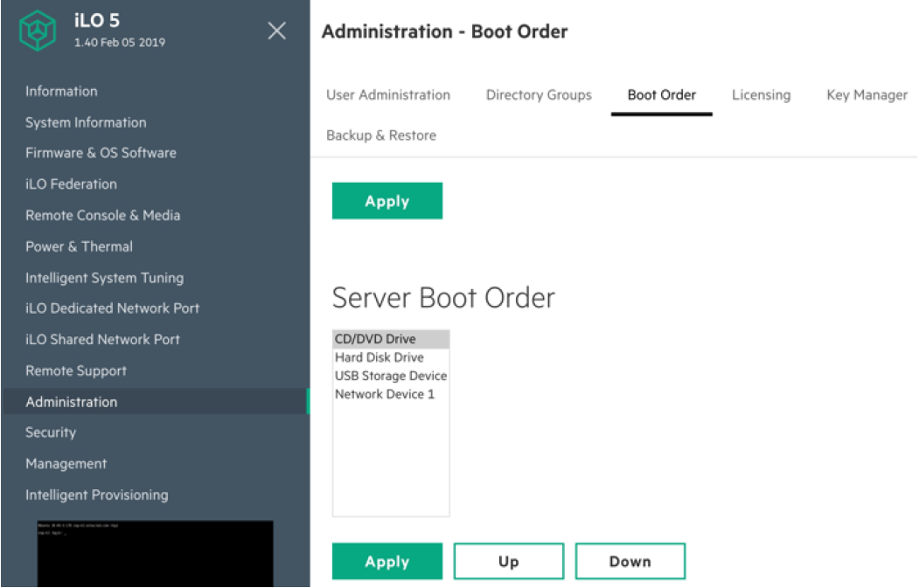
Task: Open Information in the sidebar
Action: click(x=61, y=92)
